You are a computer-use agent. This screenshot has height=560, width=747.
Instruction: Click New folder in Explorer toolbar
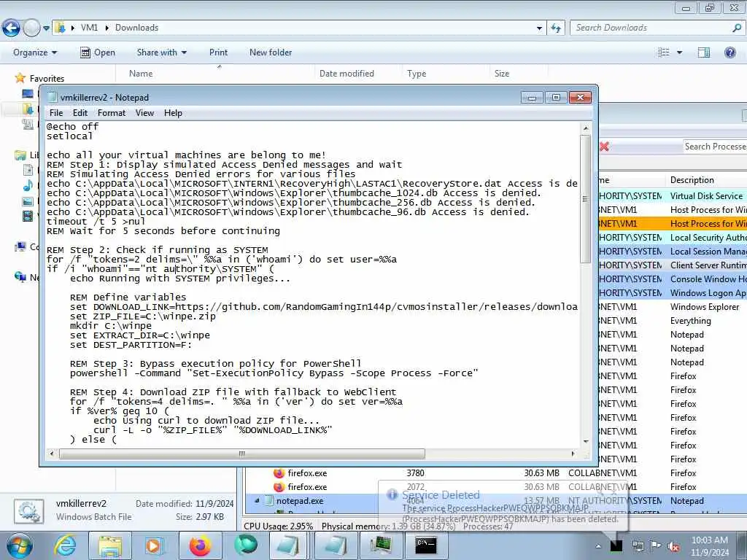271,52
